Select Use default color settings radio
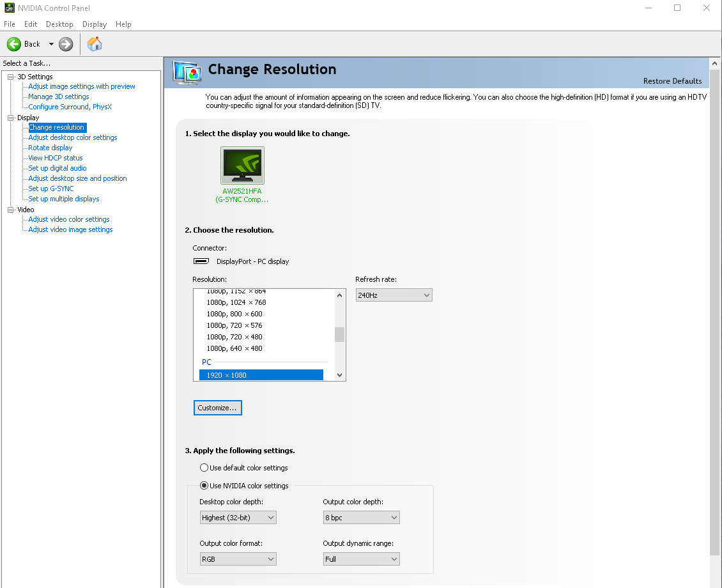 coord(204,468)
